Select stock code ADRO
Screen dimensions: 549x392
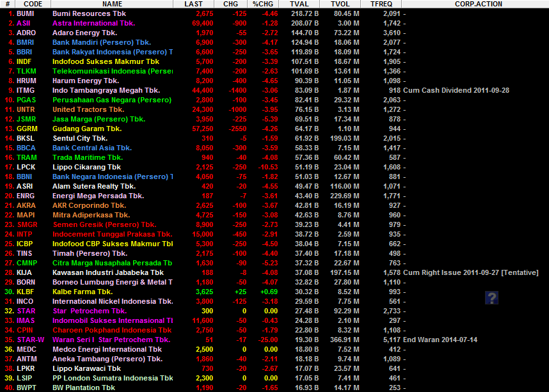click(26, 33)
